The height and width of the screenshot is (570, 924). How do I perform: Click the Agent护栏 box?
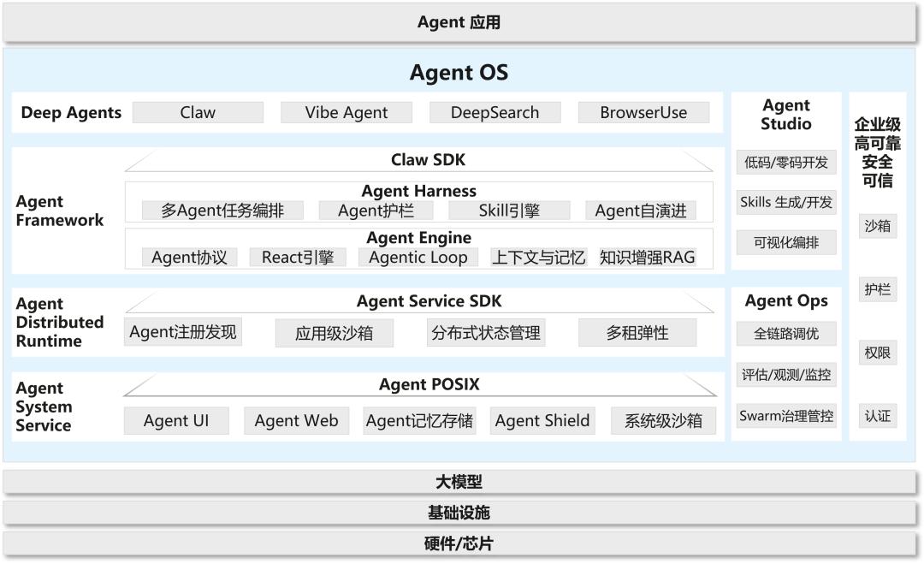[371, 211]
